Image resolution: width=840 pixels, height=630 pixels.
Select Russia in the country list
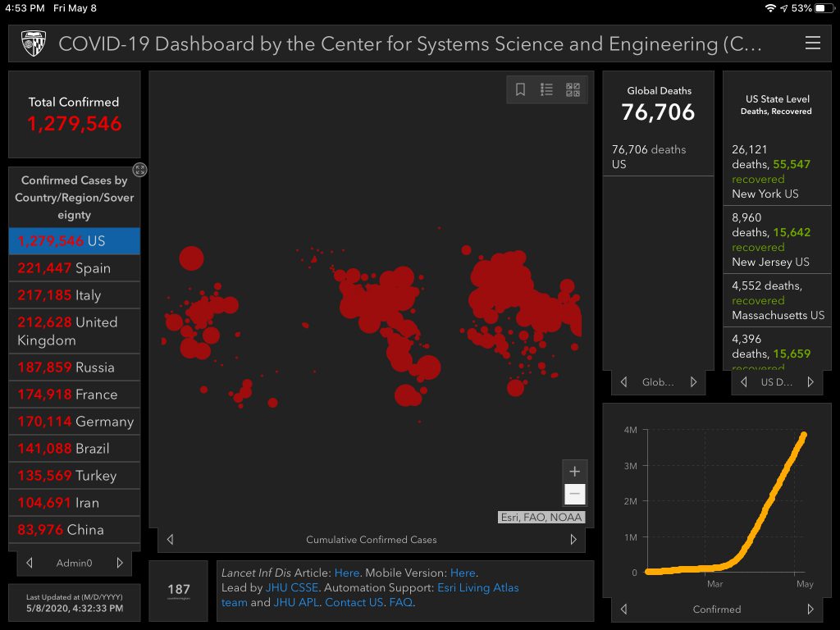coord(74,367)
